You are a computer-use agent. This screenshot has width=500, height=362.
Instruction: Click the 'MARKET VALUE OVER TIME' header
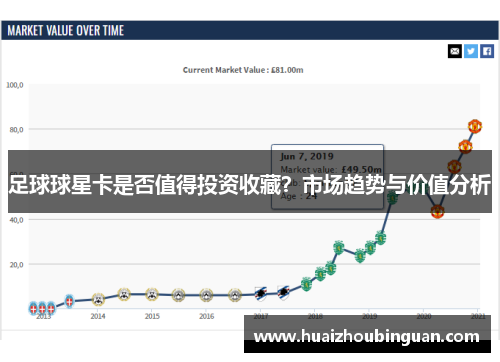(66, 31)
